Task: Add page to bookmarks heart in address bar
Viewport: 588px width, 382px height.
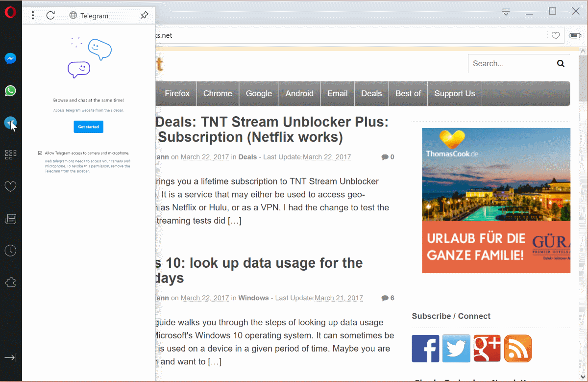Action: [556, 35]
